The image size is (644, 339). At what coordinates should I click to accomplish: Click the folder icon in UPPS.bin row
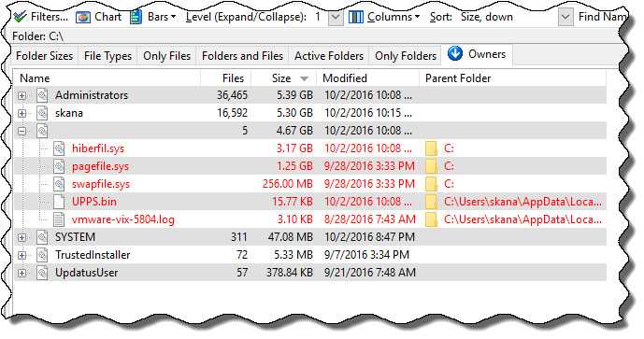pyautogui.click(x=431, y=202)
